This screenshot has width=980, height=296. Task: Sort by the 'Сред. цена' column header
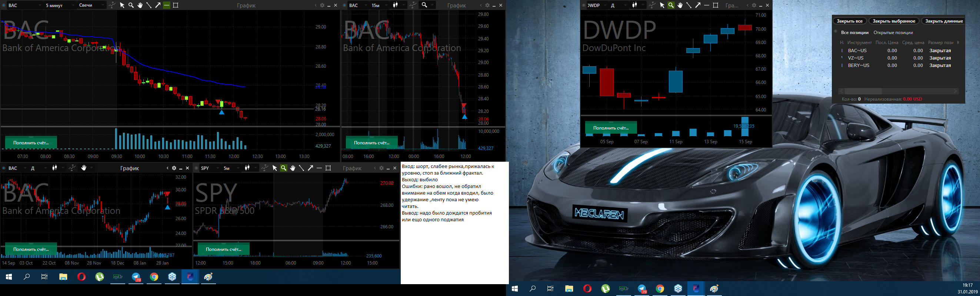(x=913, y=43)
